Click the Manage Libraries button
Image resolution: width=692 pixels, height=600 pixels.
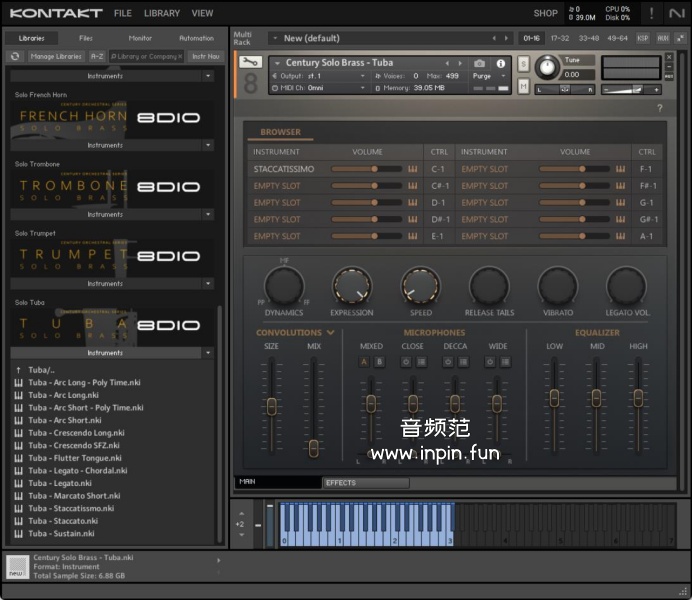(x=56, y=57)
